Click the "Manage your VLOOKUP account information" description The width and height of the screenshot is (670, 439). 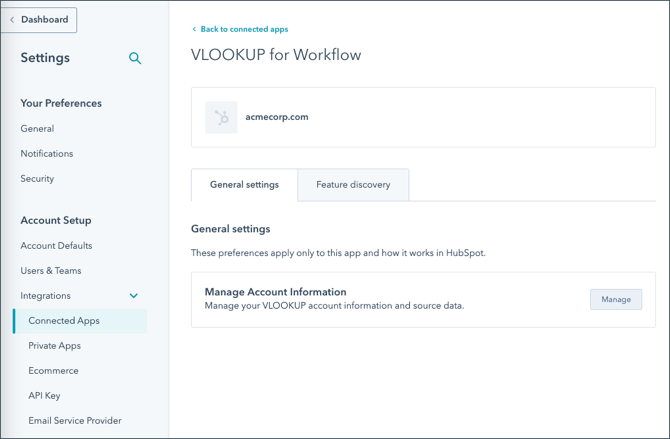coord(335,306)
